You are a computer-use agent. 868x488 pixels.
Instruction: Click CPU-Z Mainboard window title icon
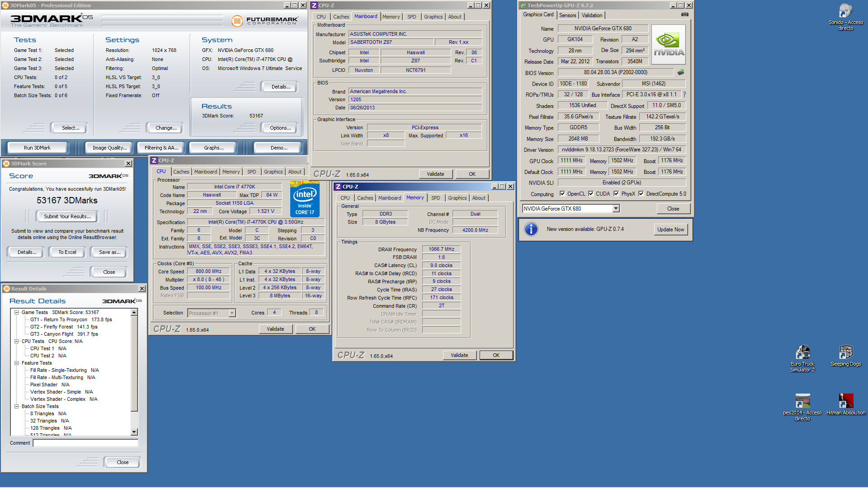click(314, 5)
